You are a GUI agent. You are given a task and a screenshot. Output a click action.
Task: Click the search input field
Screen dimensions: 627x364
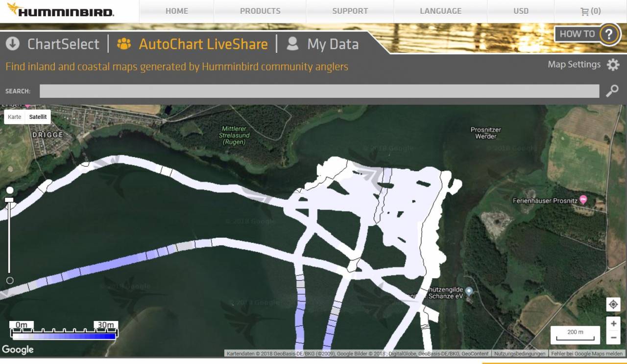(x=319, y=91)
